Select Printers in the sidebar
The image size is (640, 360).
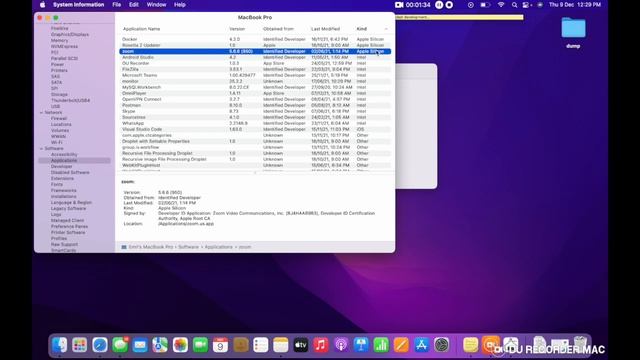59,70
